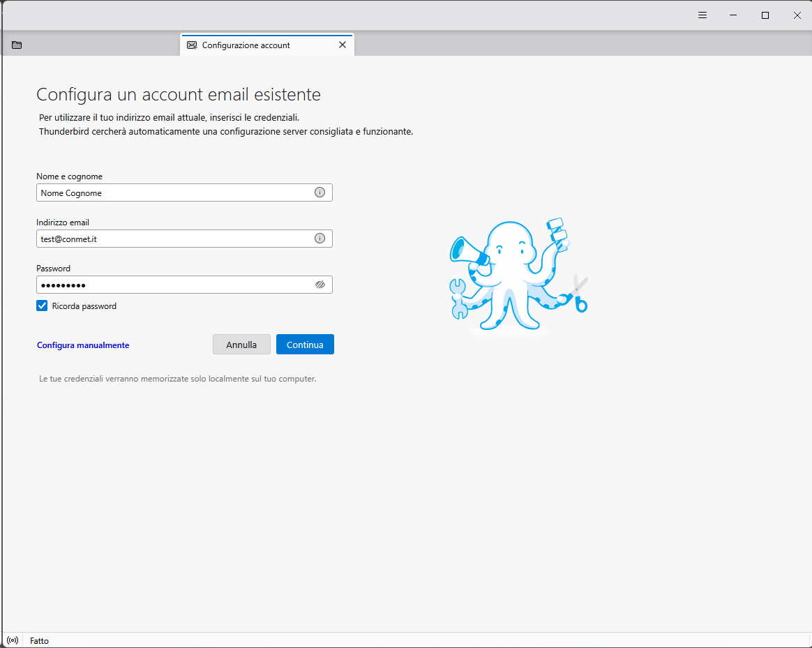The image size is (812, 648).
Task: Uncheck the Ricorda password checkbox
Action: 42,306
